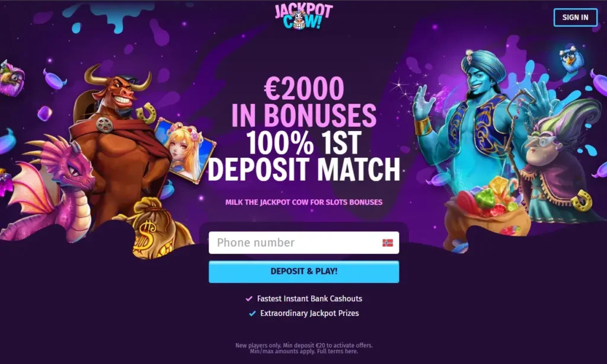Screen dimensions: 607x364
Task: Click the Deposit & Play button
Action: [304, 272]
